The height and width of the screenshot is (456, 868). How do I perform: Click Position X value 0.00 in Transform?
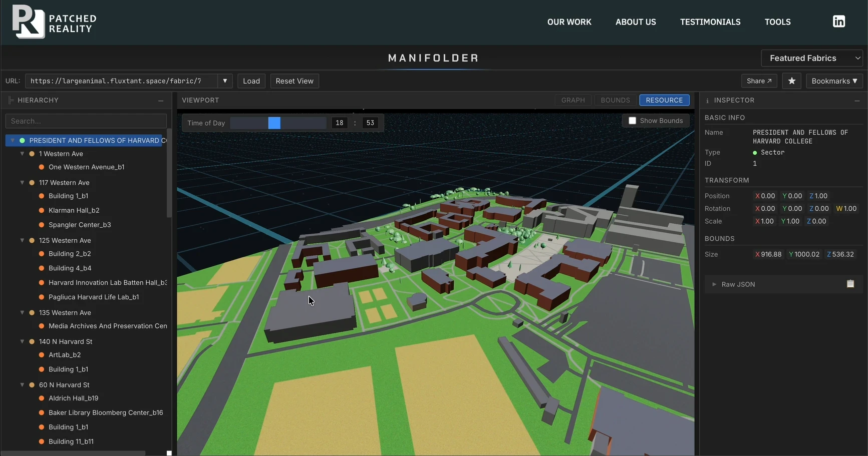click(x=765, y=196)
